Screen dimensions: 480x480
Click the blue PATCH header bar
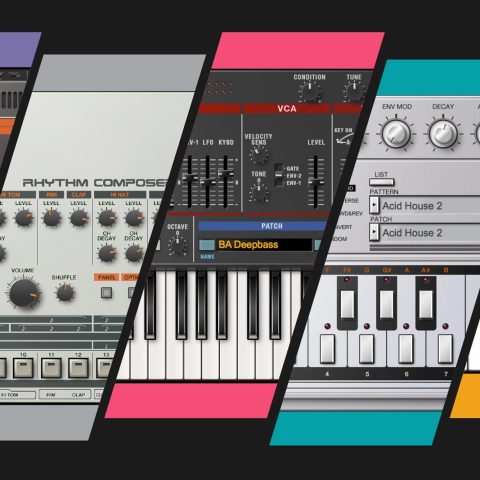pos(262,226)
